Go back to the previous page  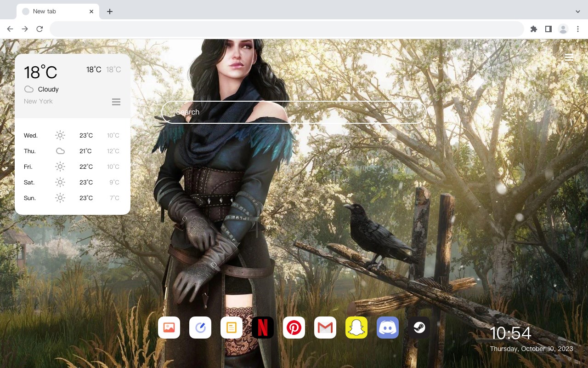point(10,29)
